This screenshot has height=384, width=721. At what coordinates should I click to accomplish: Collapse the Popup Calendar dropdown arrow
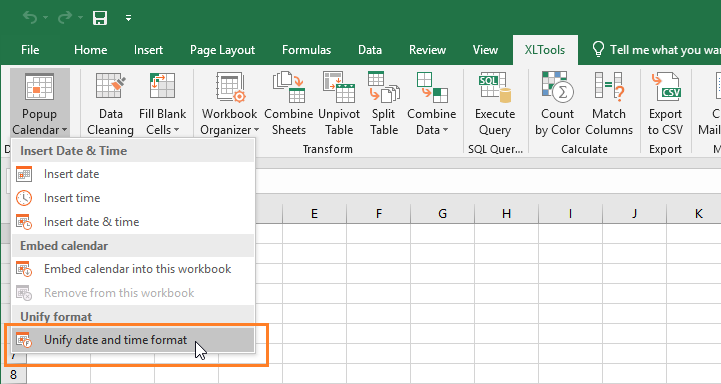pyautogui.click(x=64, y=131)
